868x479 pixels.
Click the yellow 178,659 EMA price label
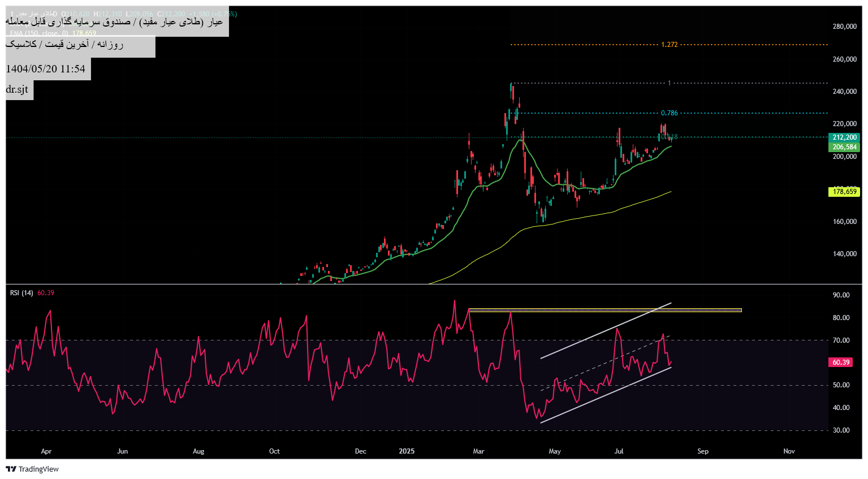coord(845,192)
